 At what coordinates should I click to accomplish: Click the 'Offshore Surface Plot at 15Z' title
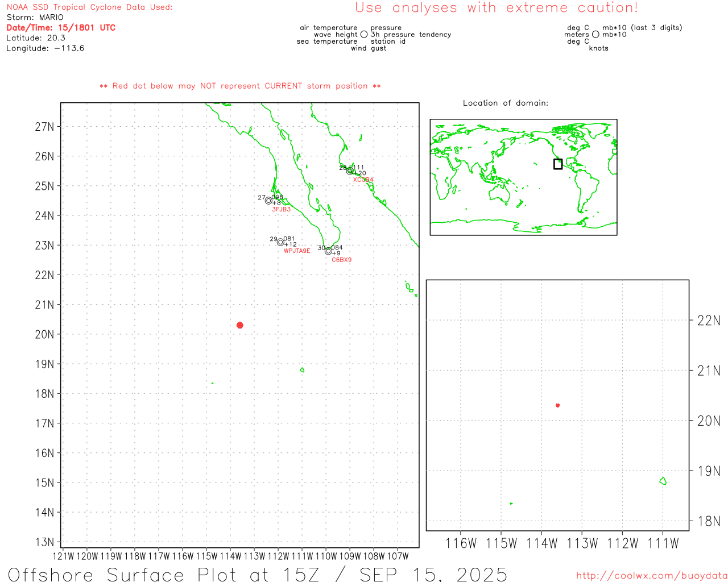164,574
